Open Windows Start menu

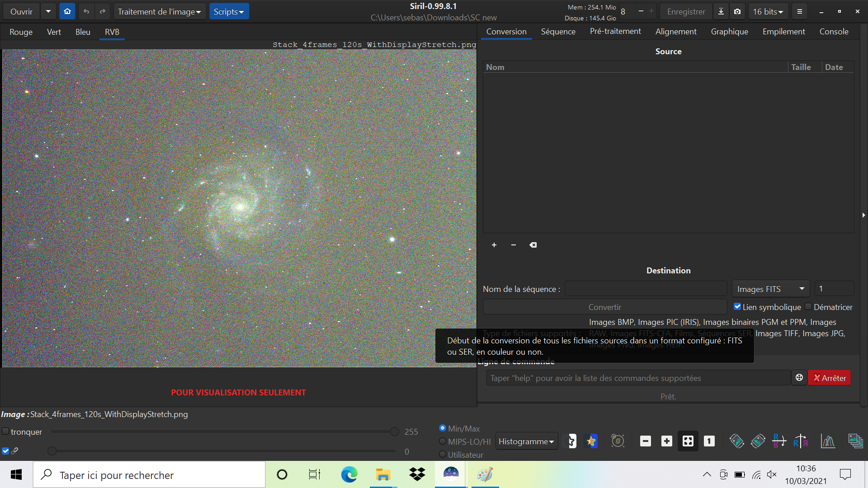coord(16,474)
